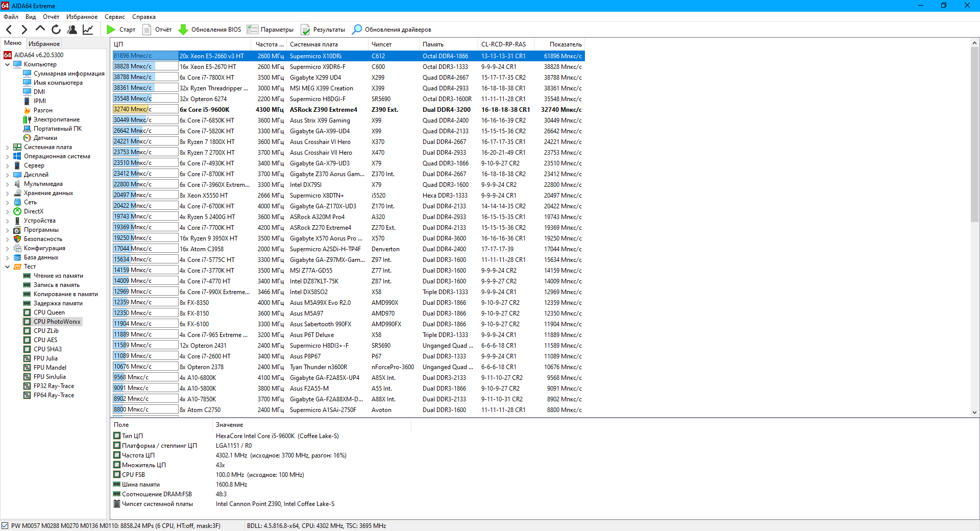980x531 pixels.
Task: Select CPU PhotoWorxx in the test tree
Action: click(x=57, y=322)
